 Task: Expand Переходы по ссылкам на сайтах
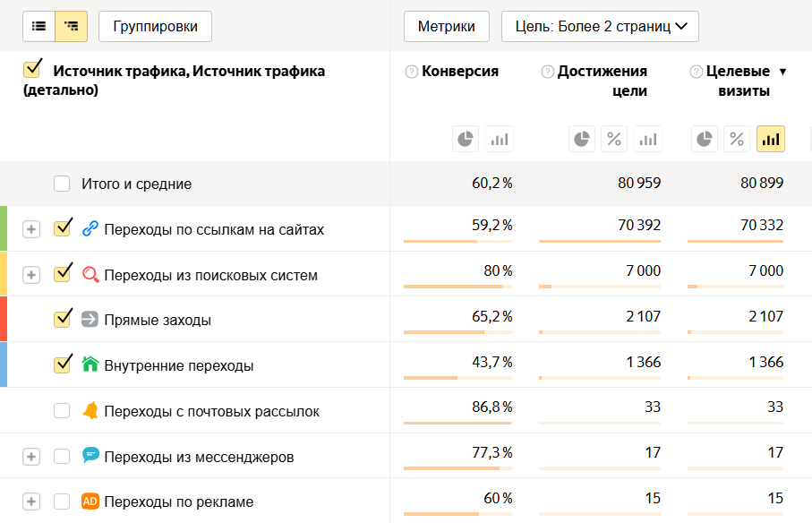tap(31, 229)
